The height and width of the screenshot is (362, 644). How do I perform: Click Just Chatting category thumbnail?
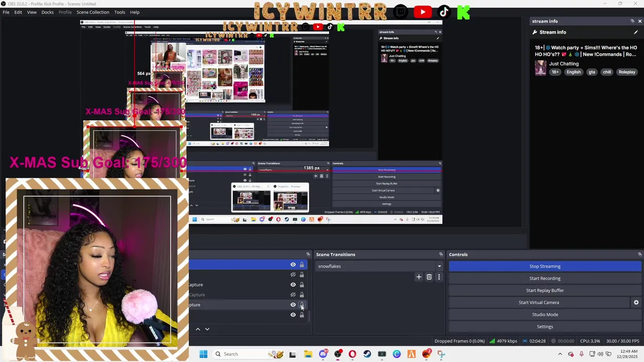(540, 68)
